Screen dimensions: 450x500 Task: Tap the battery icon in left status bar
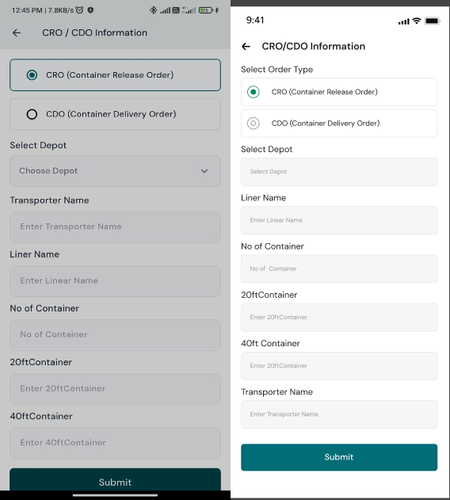click(206, 10)
